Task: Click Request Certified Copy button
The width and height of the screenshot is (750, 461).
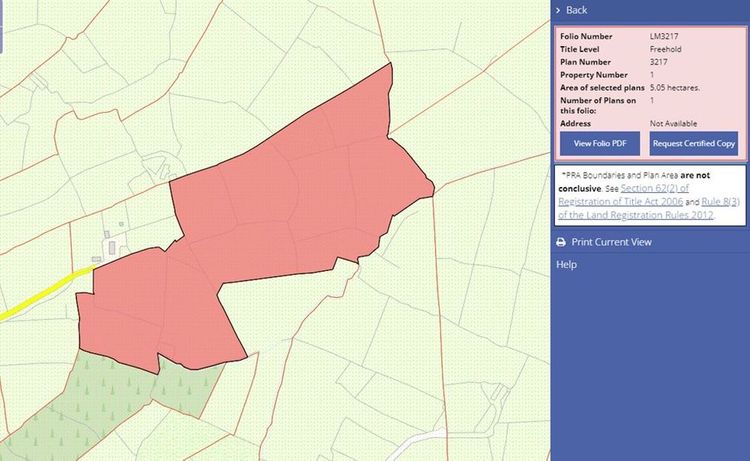Action: [x=694, y=143]
